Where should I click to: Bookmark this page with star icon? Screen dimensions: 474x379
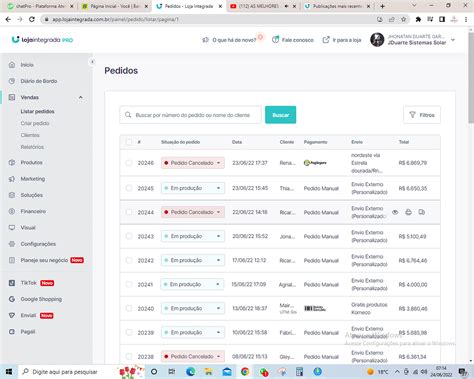[403, 19]
